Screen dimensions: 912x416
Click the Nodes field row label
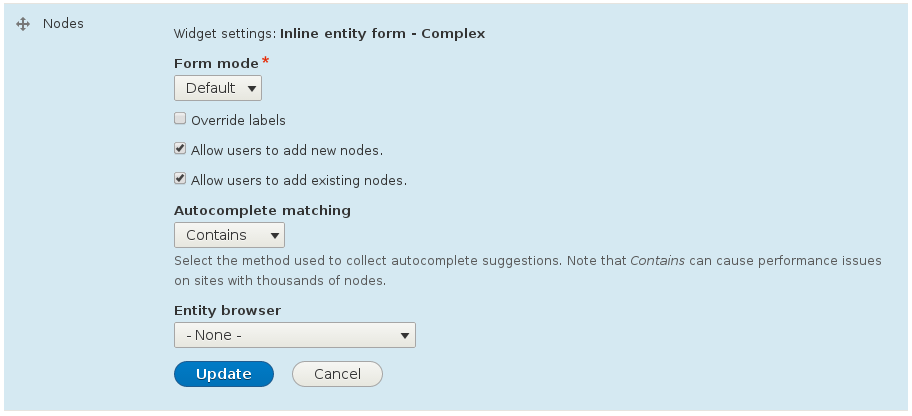tap(63, 23)
